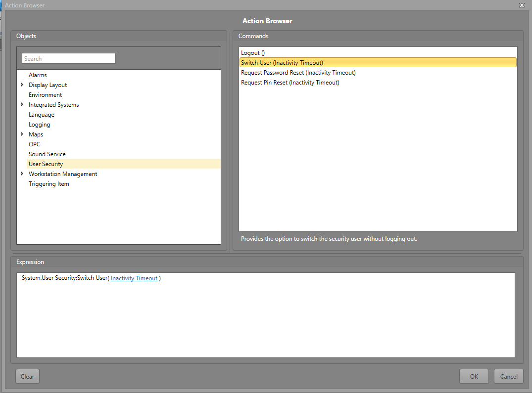
Task: Confirm with the OK button
Action: (474, 376)
